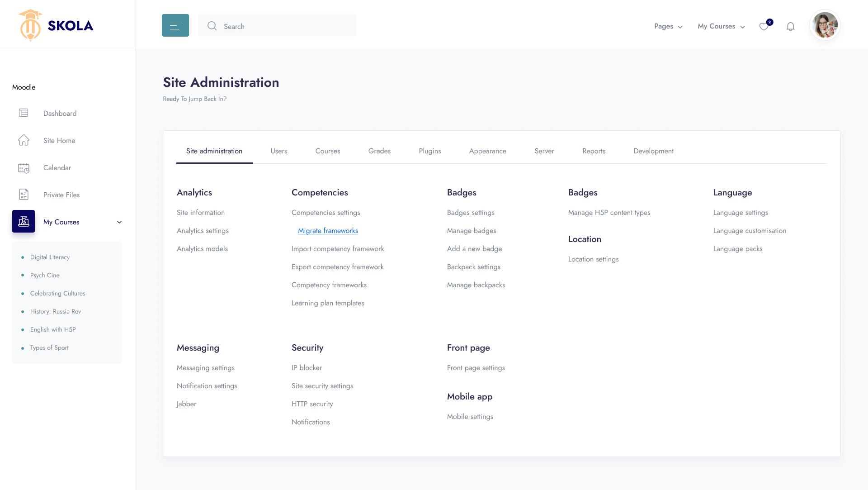The width and height of the screenshot is (868, 490).
Task: Open the Migrate frameworks link
Action: click(x=328, y=231)
